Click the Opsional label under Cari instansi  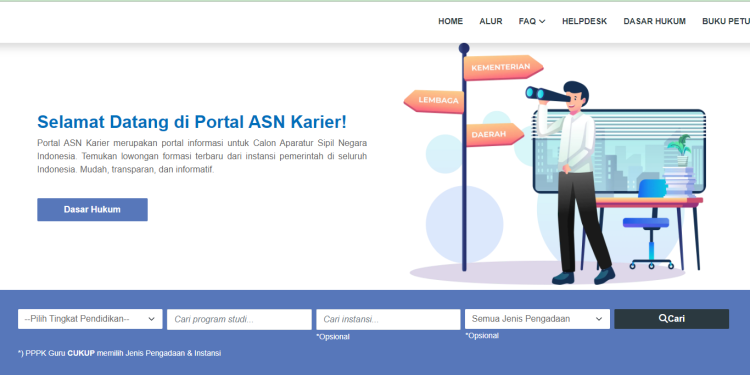[333, 337]
